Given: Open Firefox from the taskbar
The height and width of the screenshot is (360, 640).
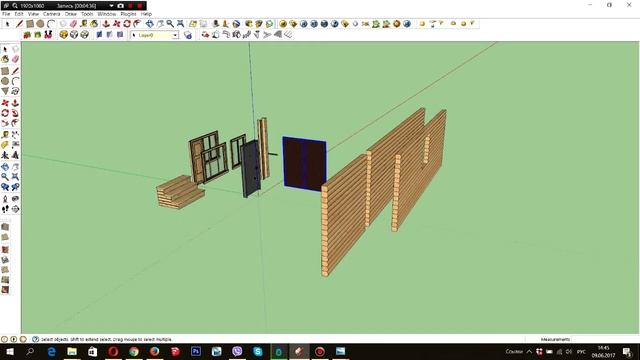Looking at the screenshot, I should (154, 351).
